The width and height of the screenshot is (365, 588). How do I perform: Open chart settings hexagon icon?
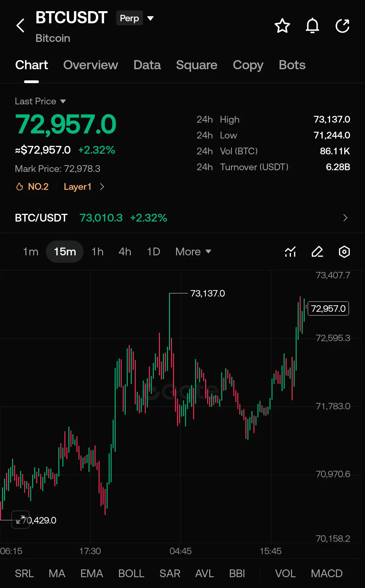pos(344,252)
